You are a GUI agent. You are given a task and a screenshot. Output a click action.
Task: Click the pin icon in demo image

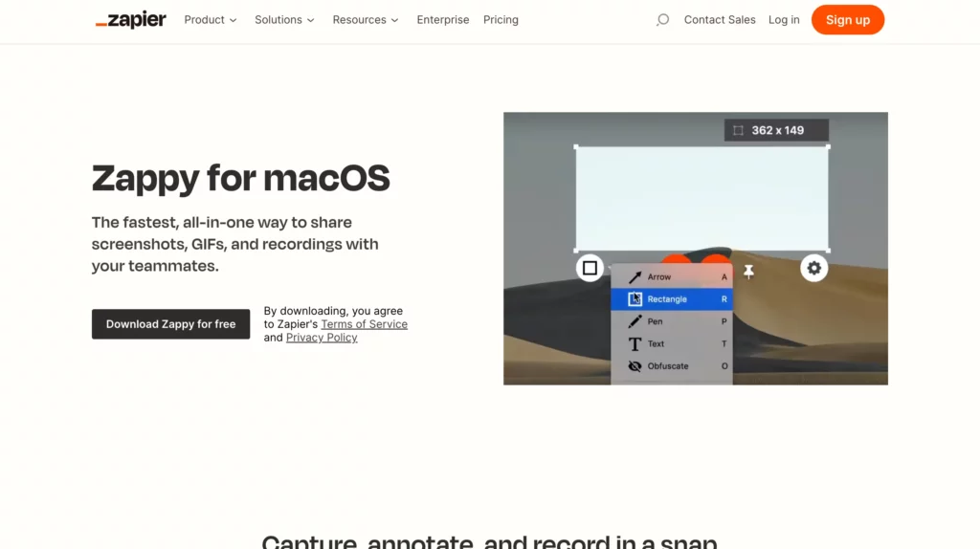(x=748, y=271)
